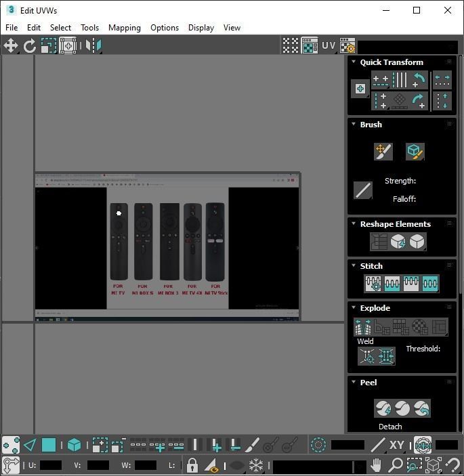Viewport: 464px width, 476px height.
Task: Enable Vertex subobject mode
Action: tap(11, 445)
